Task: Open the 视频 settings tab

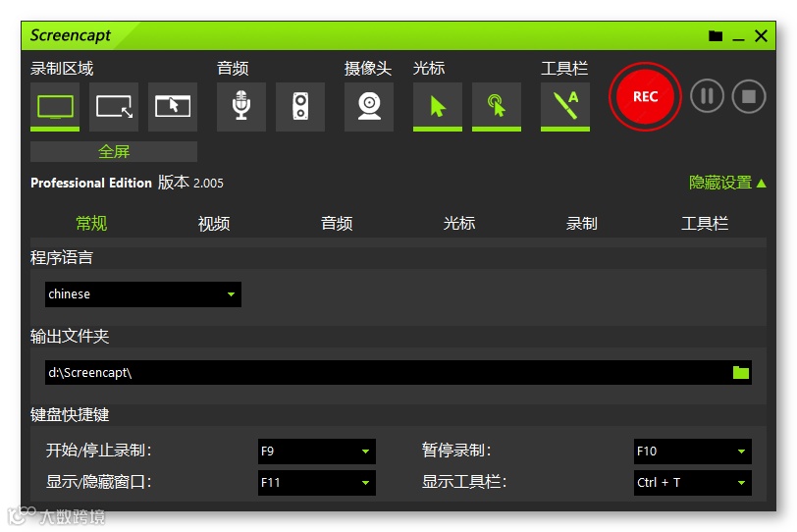Action: [x=214, y=223]
